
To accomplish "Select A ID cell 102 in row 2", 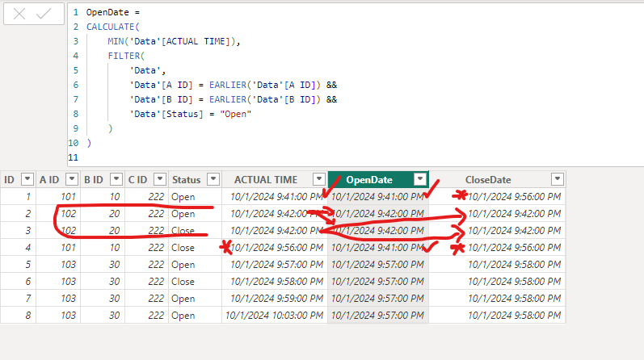I will click(58, 213).
